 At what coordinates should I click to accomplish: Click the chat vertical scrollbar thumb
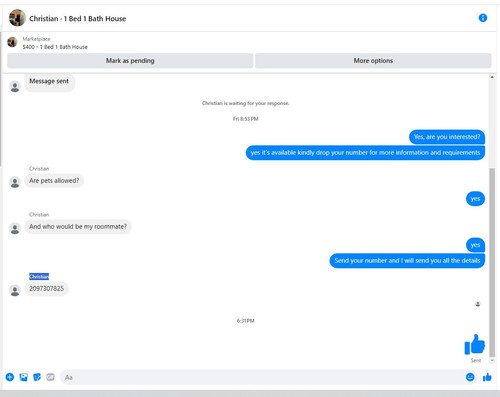pos(492,262)
